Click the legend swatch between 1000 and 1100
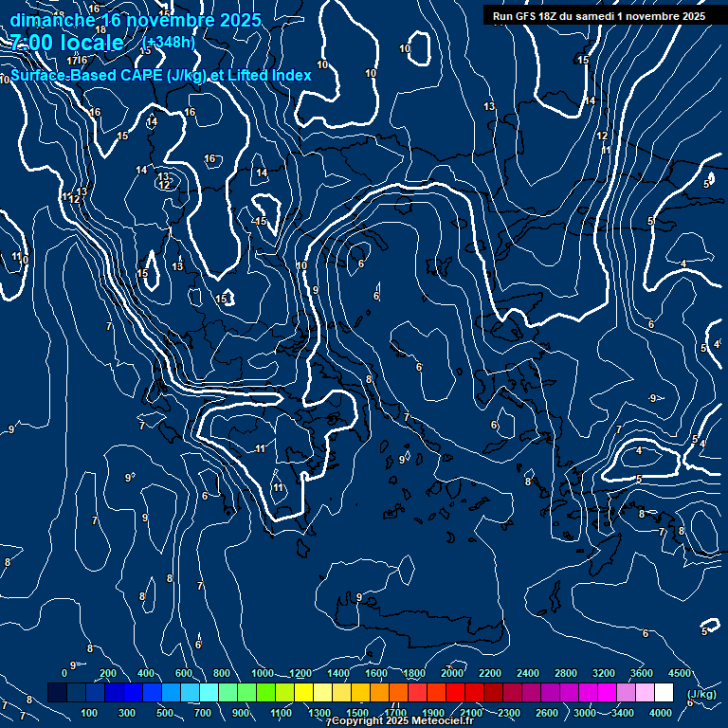Viewport: 728px width, 728px height. click(266, 692)
